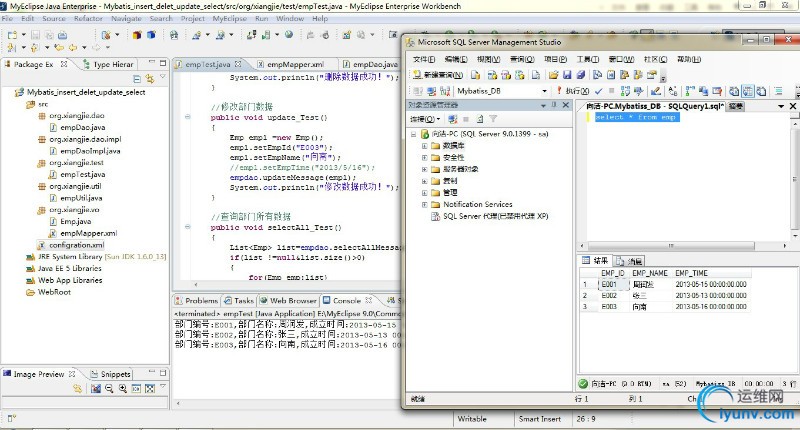Screen dimensions: 800x430
Task: Toggle auto-hide pin on Object Explorer panel
Action: [554, 105]
